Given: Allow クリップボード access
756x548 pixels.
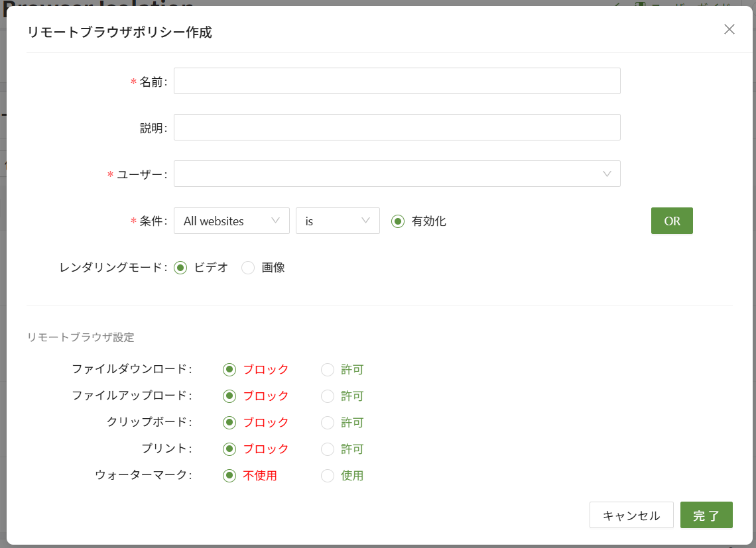Looking at the screenshot, I should point(328,423).
